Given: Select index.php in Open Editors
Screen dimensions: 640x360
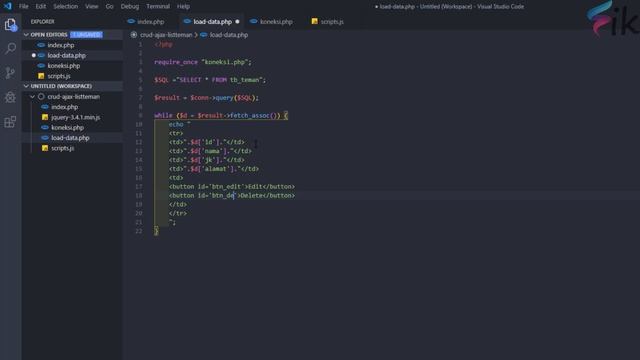Looking at the screenshot, I should click(60, 45).
